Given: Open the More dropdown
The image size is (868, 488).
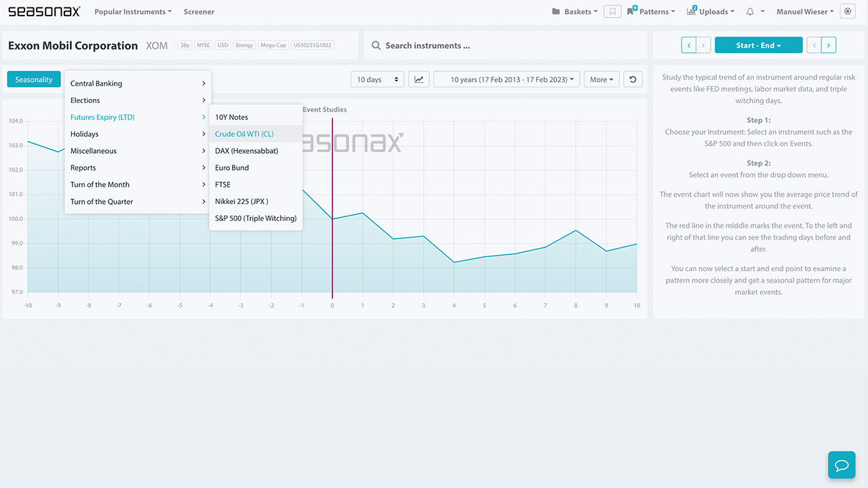Looking at the screenshot, I should pos(601,79).
